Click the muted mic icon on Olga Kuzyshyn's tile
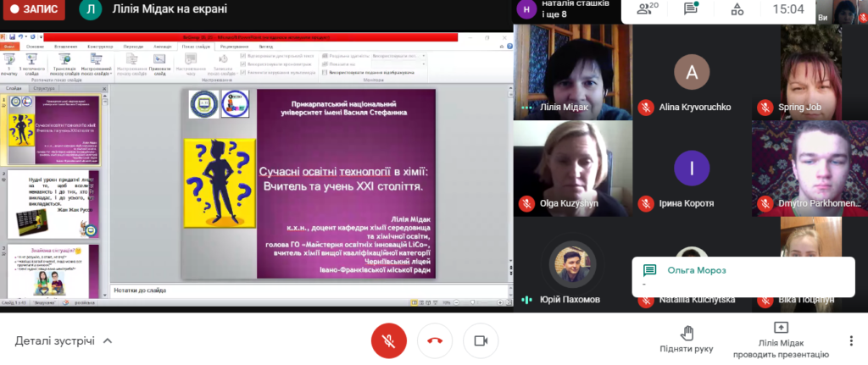 [x=526, y=203]
